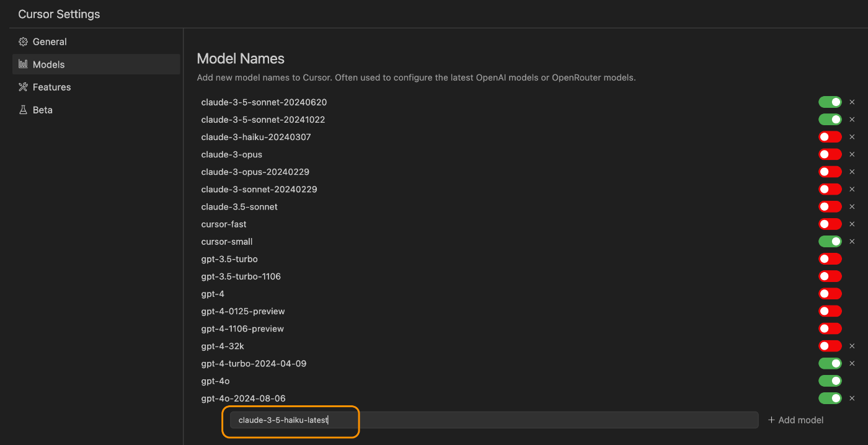Select the claude-3-5-sonnet-20240620 model name
This screenshot has height=445, width=868.
(x=264, y=102)
